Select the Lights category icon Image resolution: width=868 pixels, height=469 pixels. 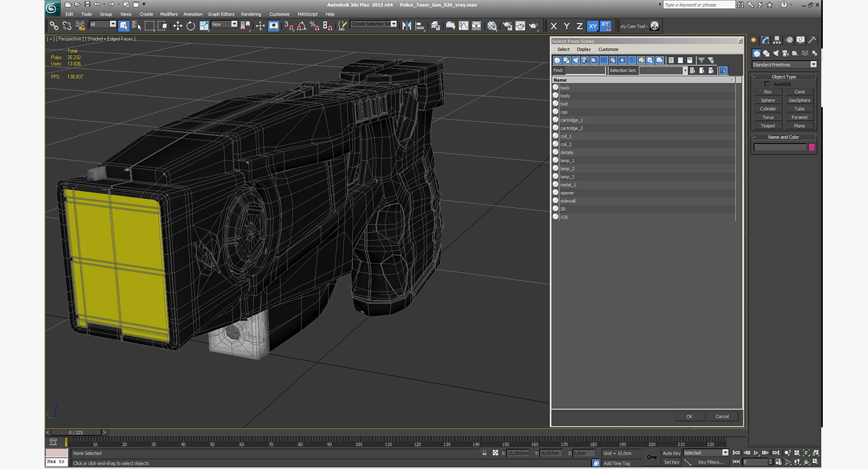[776, 53]
